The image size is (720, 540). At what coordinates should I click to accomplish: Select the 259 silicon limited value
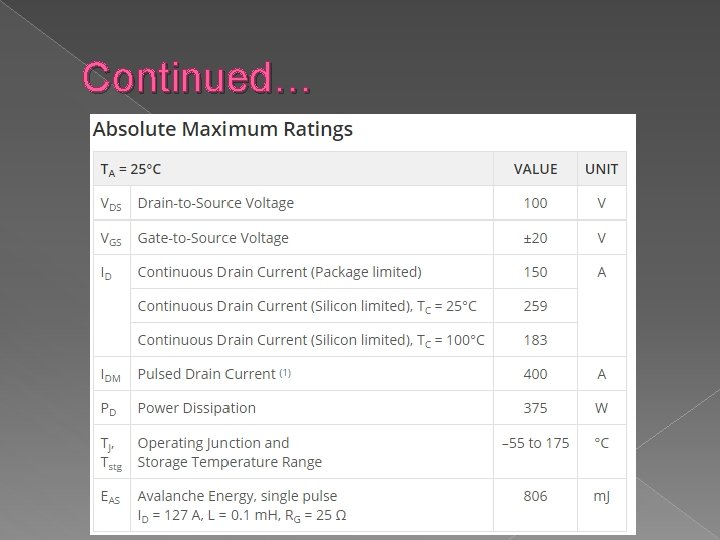click(535, 306)
